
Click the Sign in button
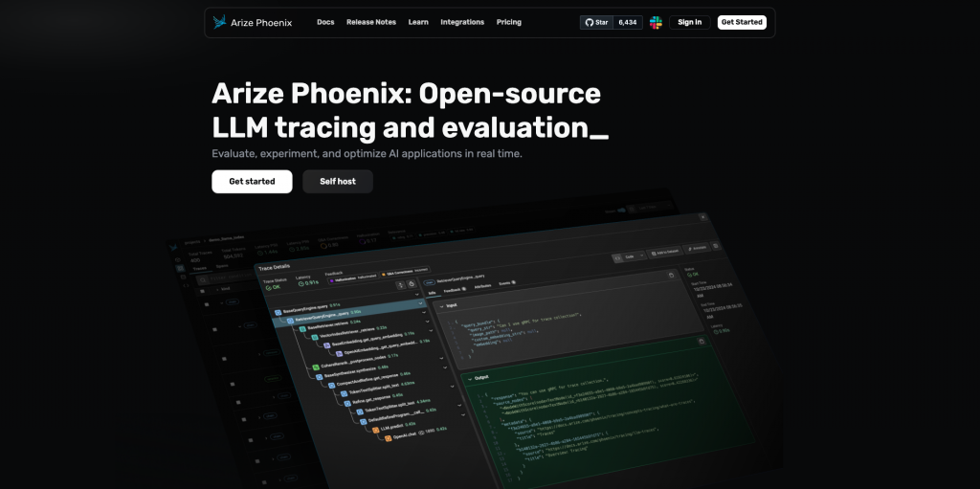(689, 23)
